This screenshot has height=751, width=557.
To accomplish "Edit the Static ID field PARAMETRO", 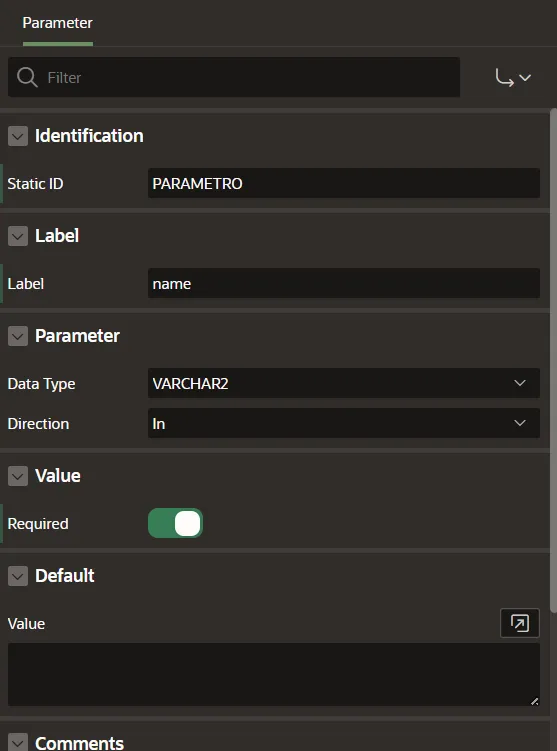I will coord(343,183).
